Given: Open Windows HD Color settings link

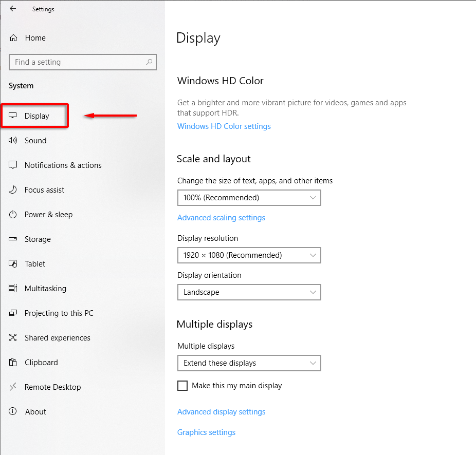Looking at the screenshot, I should tap(224, 126).
